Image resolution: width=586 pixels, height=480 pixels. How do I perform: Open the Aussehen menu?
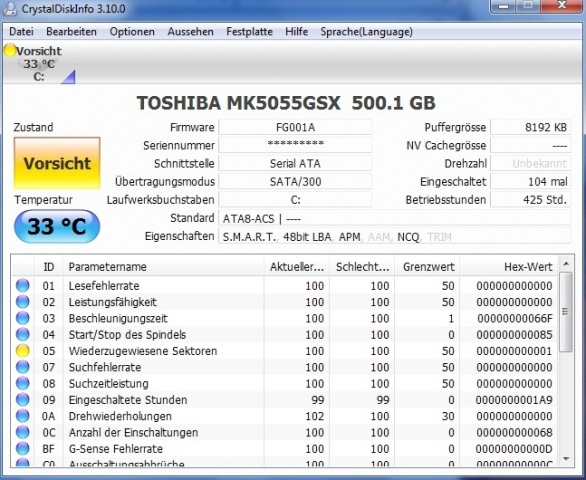point(191,32)
